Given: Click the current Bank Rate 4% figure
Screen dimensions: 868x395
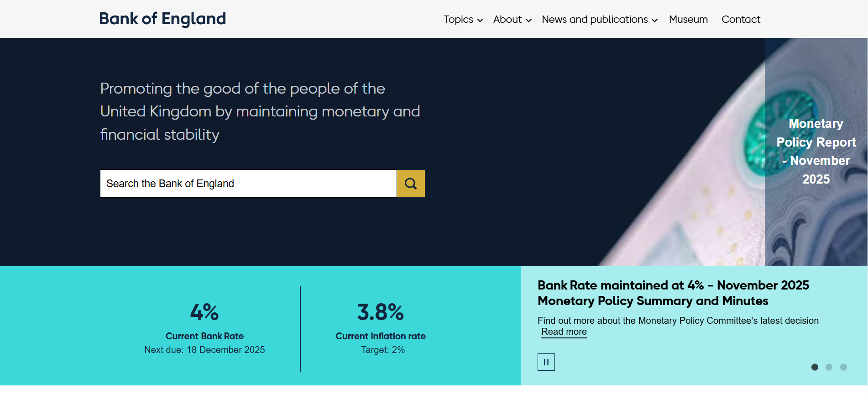Looking at the screenshot, I should point(204,313).
